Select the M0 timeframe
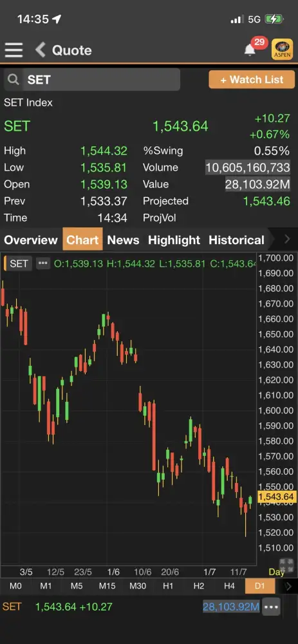 tap(15, 586)
